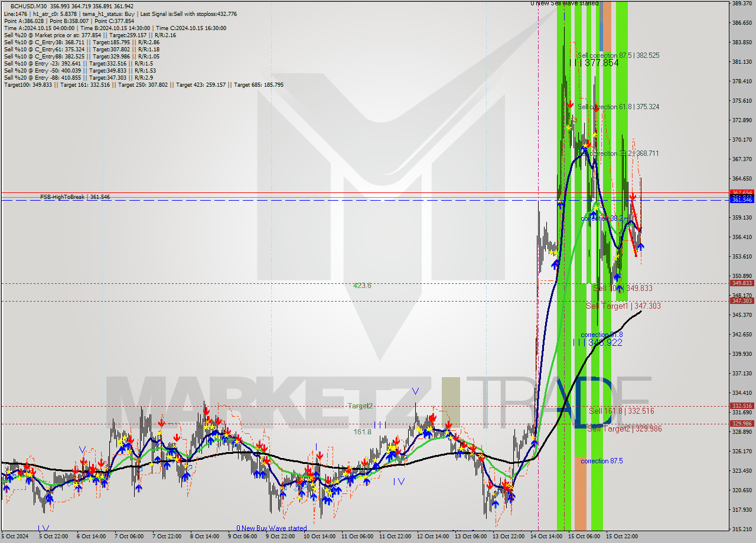
Task: Click the 'FSB-HighToBreak | 361.546' line label
Action: (75, 197)
